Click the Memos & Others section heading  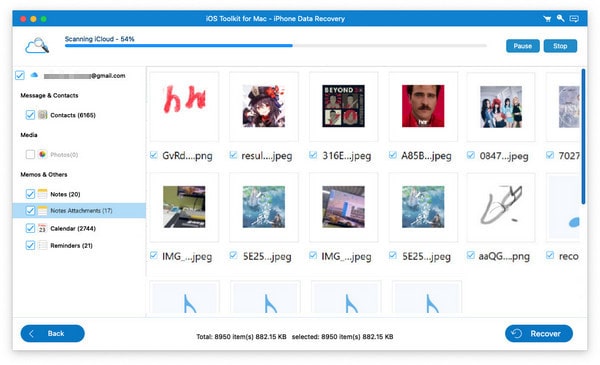point(44,174)
